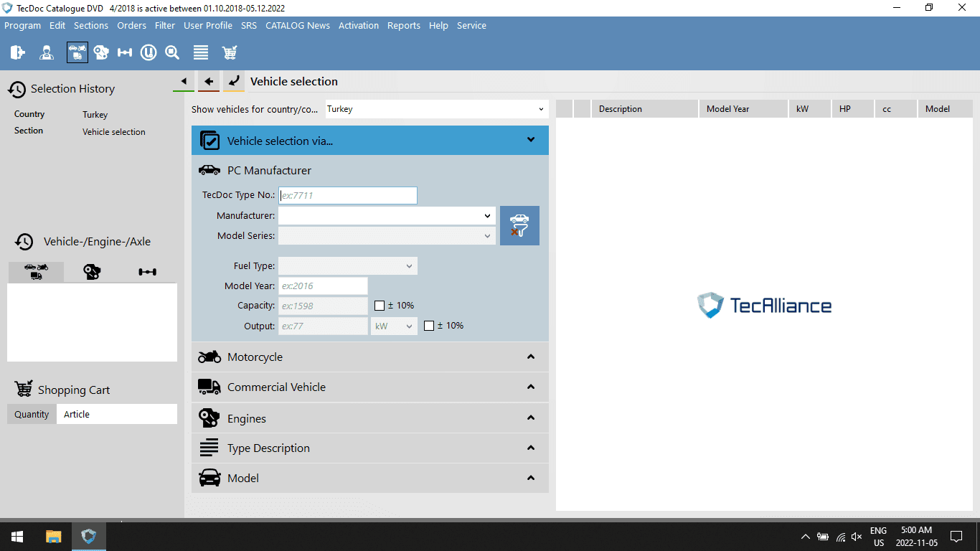Open the universal parts circle icon
This screenshot has height=551, width=980.
point(149,52)
